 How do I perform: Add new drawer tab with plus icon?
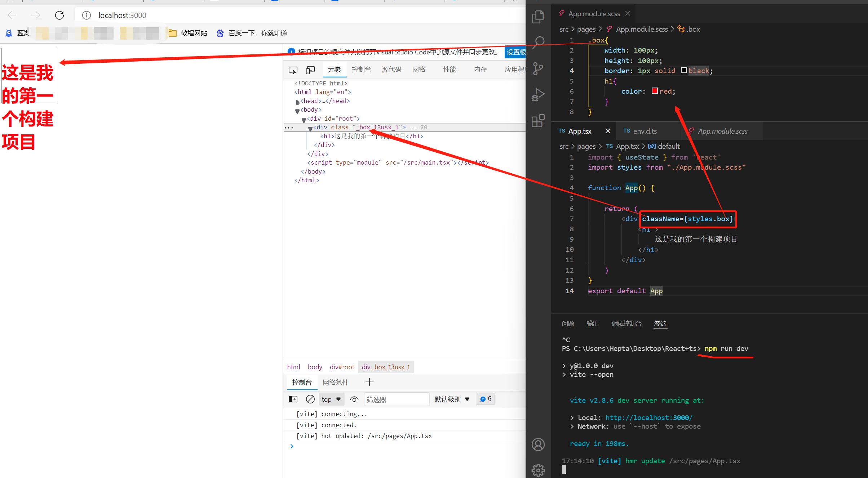click(369, 382)
